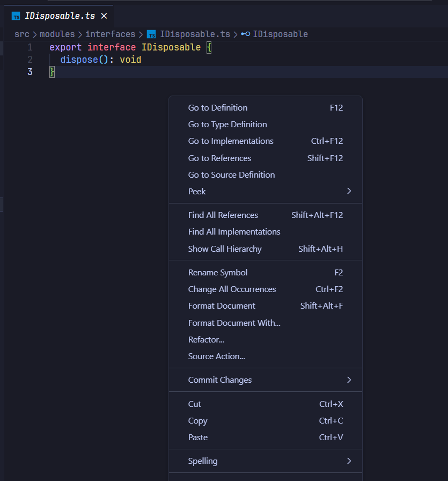Choose Format Document With...
Image resolution: width=448 pixels, height=481 pixels.
(x=266, y=323)
